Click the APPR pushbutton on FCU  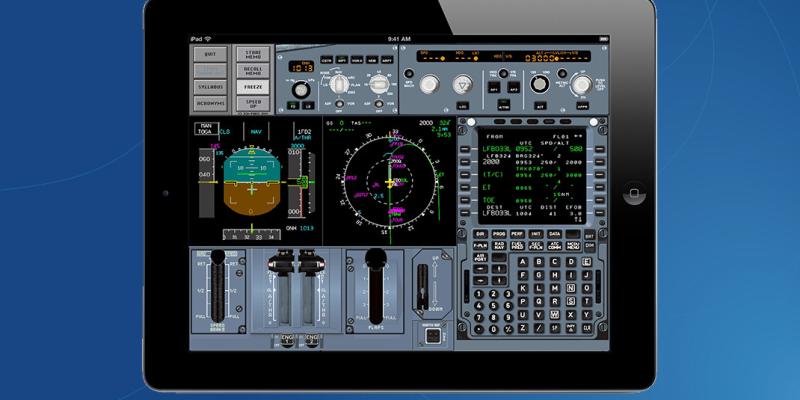click(583, 106)
